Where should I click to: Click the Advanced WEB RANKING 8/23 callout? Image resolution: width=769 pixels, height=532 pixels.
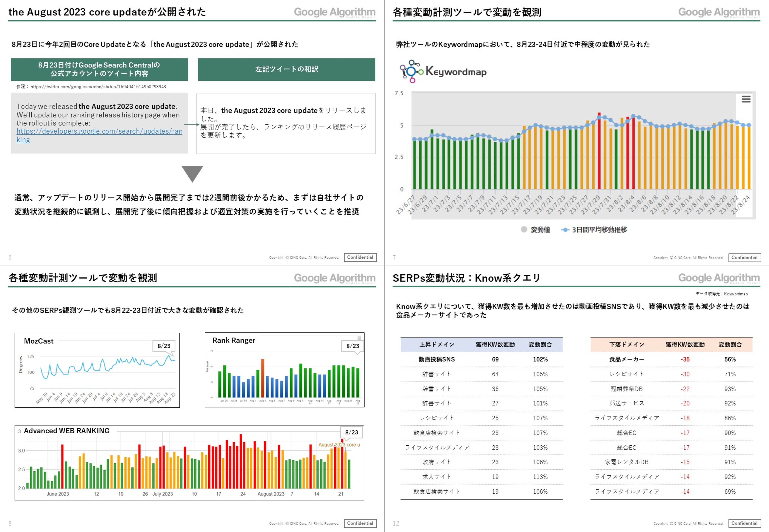click(x=351, y=432)
